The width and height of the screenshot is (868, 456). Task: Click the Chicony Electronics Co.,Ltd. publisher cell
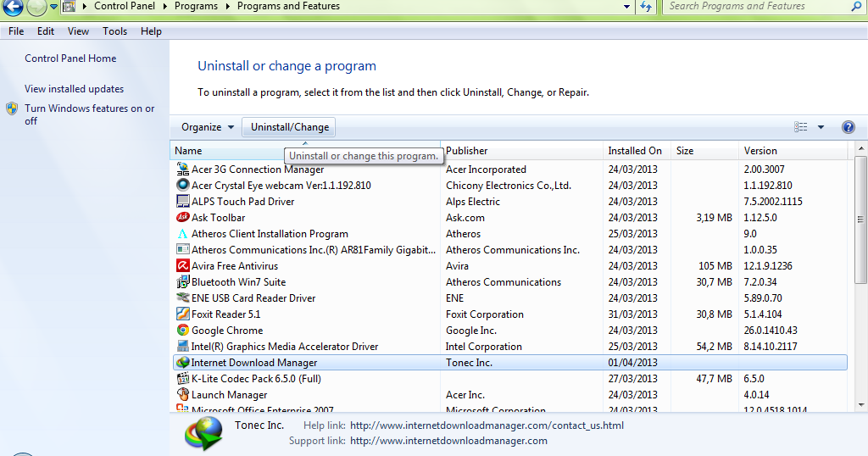[509, 186]
